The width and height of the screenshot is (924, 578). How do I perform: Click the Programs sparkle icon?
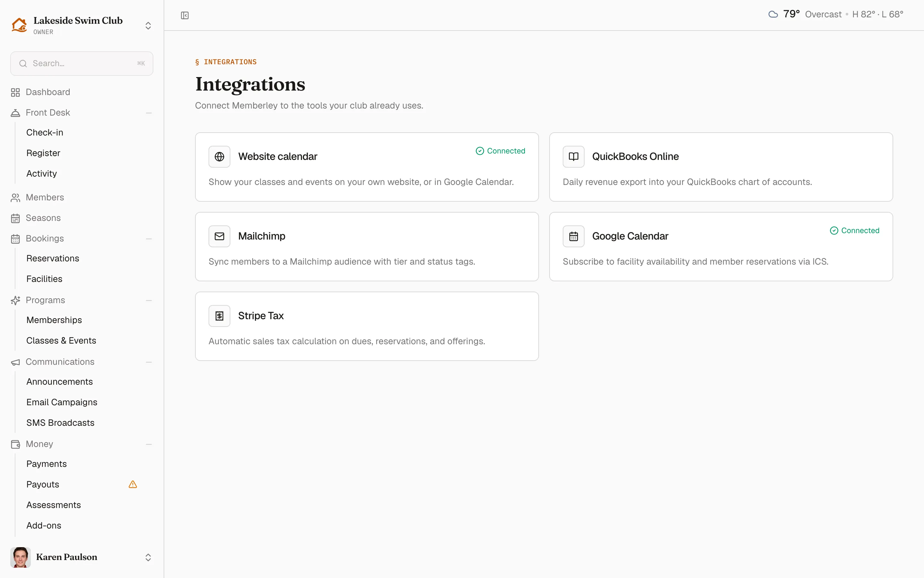[15, 301]
